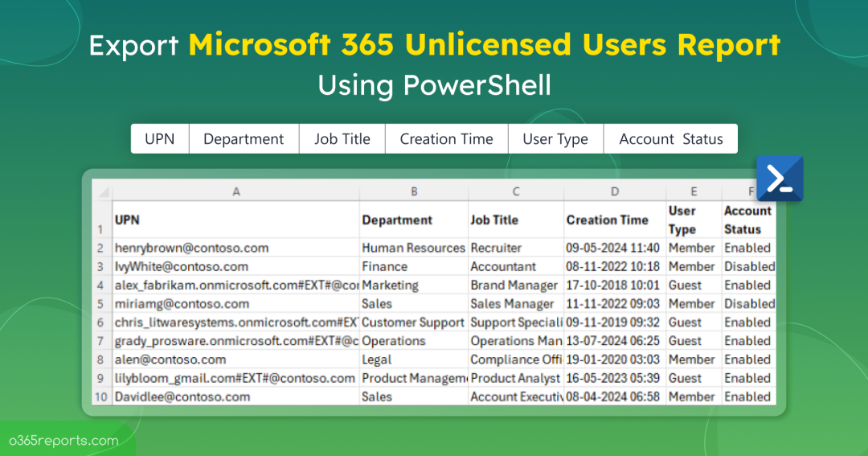
Task: Select row 10 header number
Action: point(102,396)
